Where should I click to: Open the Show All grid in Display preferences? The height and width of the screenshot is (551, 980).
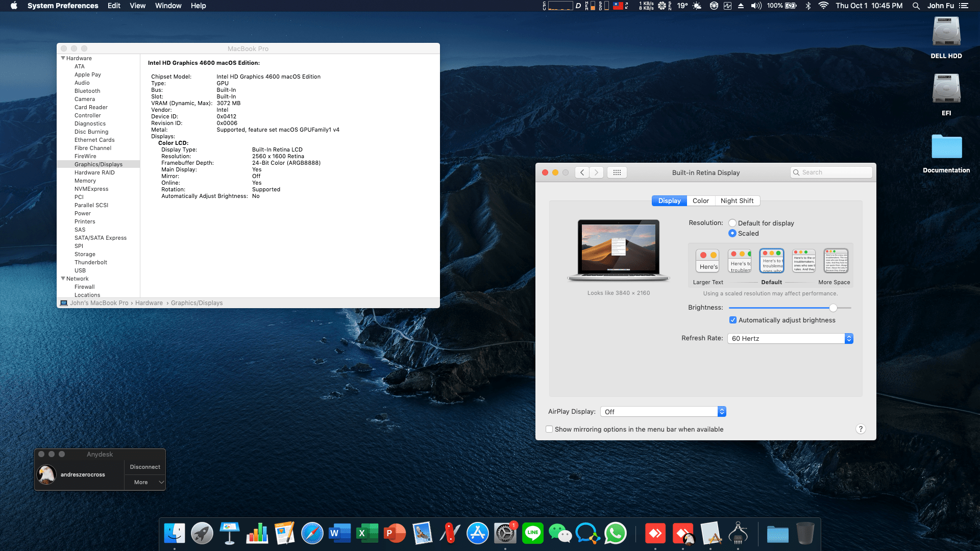pos(617,172)
